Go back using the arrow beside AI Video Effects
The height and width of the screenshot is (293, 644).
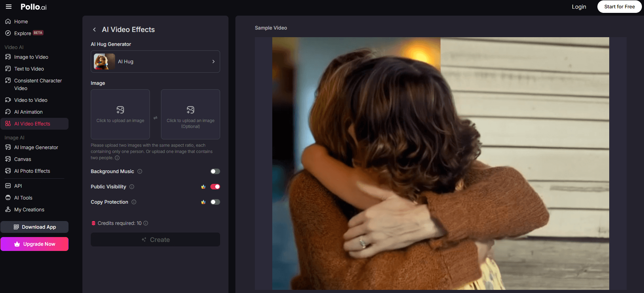[94, 30]
